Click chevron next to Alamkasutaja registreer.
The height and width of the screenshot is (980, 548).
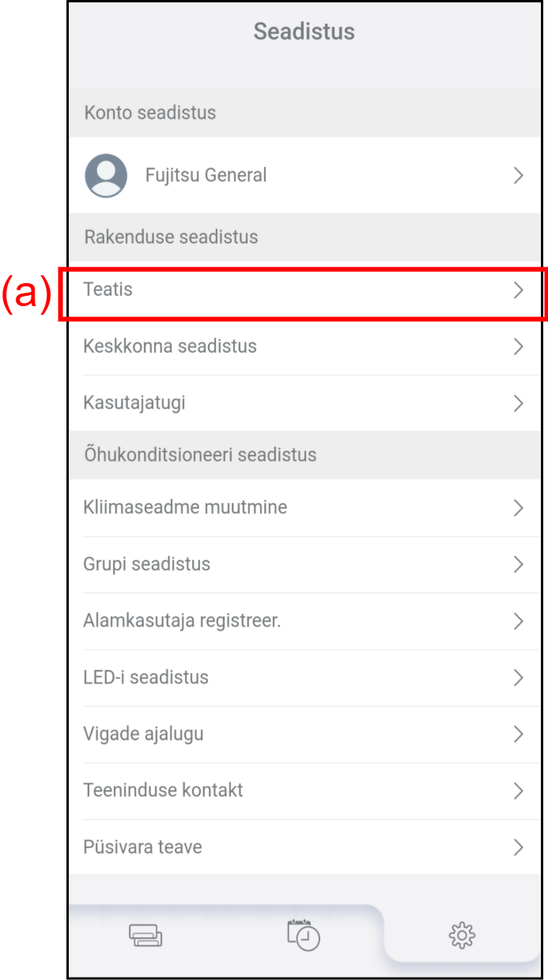click(519, 622)
